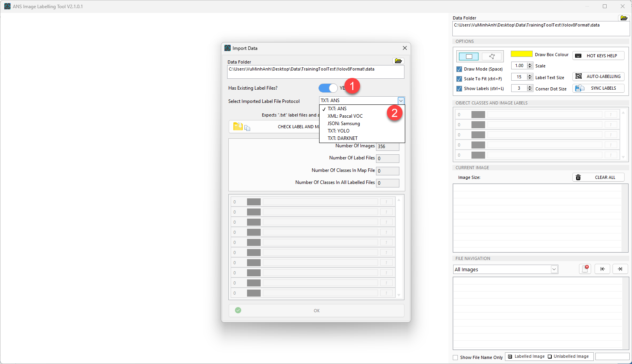Jump to last image navigation button

tap(620, 269)
